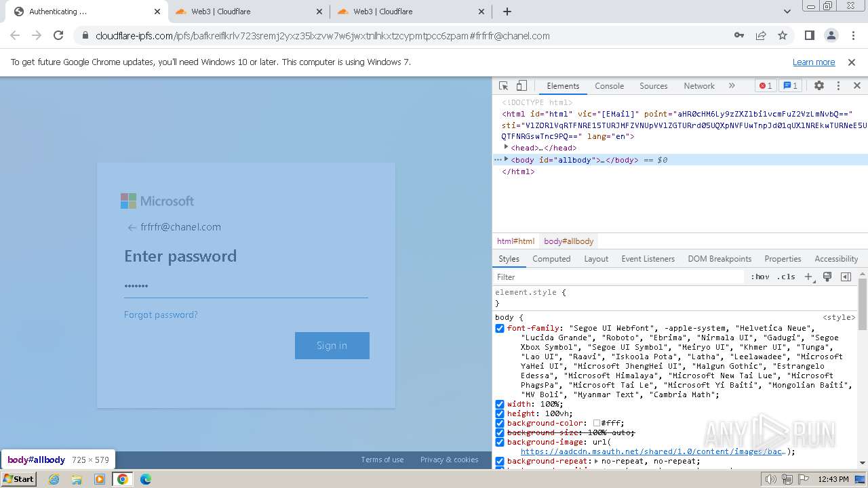Switch to the Network tab
Image resolution: width=868 pixels, height=488 pixels.
coord(699,86)
